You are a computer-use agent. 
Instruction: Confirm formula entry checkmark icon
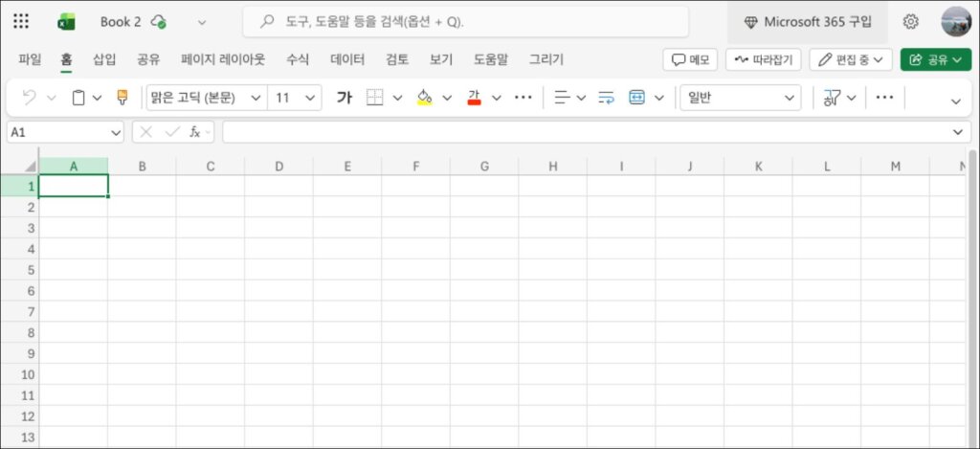click(172, 132)
